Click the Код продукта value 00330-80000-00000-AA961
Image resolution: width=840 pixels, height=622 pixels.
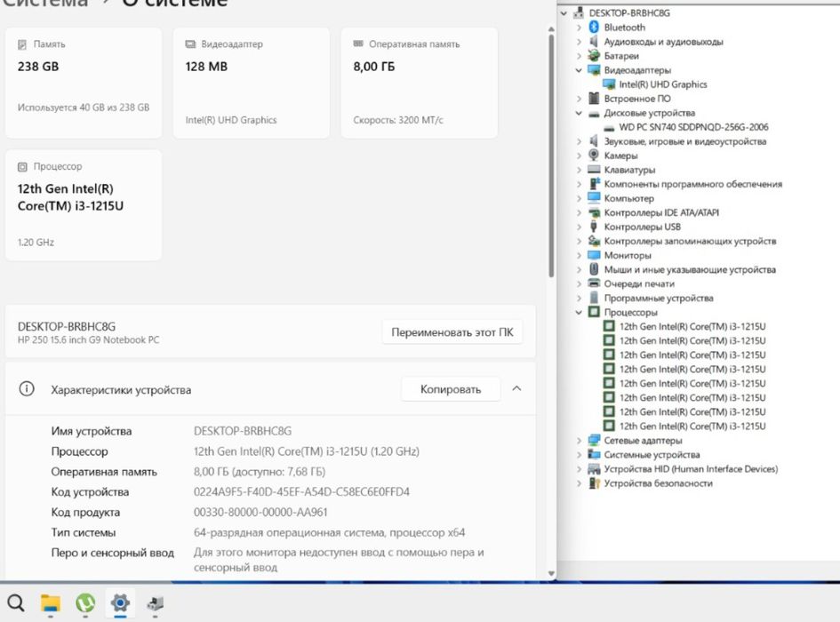(260, 512)
